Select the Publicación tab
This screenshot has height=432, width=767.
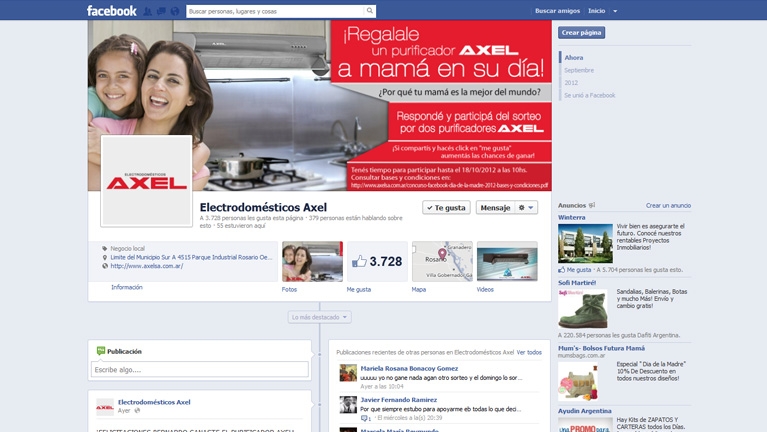click(119, 351)
